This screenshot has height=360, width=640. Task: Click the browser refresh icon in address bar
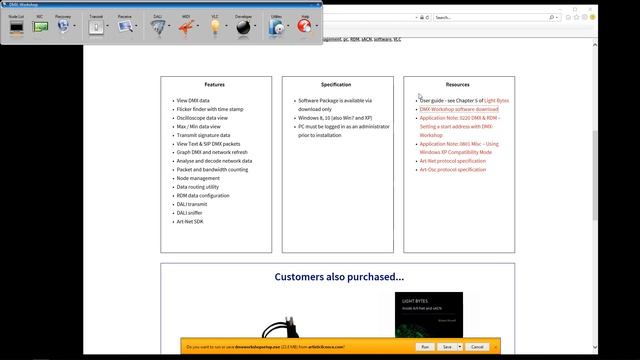click(427, 18)
